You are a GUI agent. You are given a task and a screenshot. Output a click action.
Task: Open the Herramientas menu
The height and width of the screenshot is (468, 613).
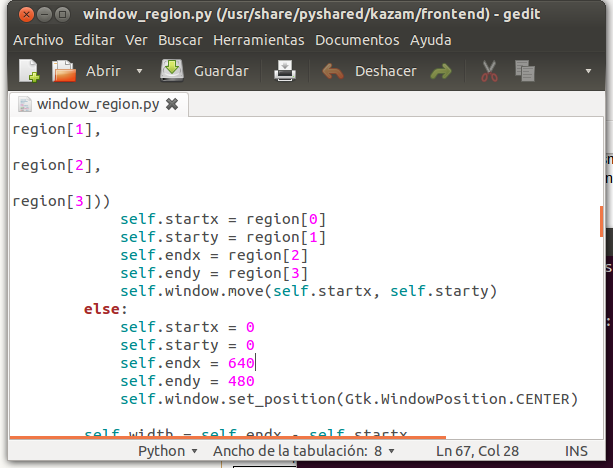(x=259, y=40)
